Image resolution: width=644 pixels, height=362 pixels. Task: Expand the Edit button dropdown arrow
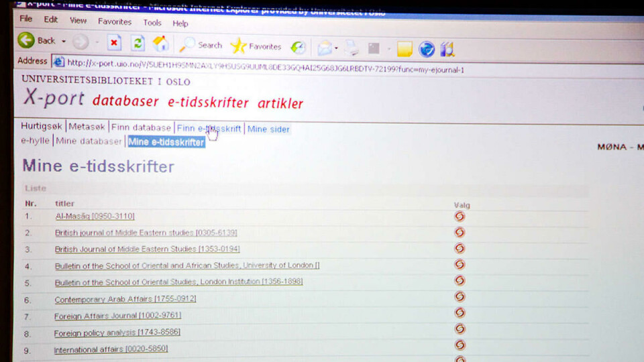coord(388,49)
